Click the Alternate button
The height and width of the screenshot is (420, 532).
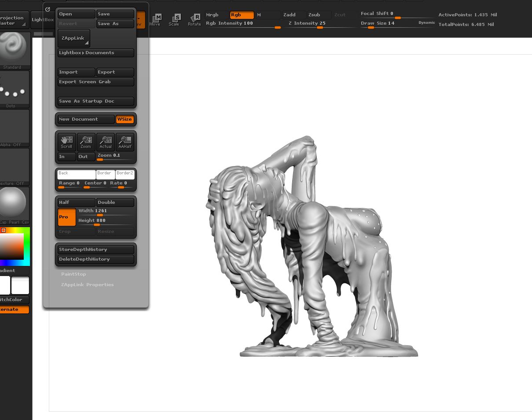pyautogui.click(x=15, y=309)
